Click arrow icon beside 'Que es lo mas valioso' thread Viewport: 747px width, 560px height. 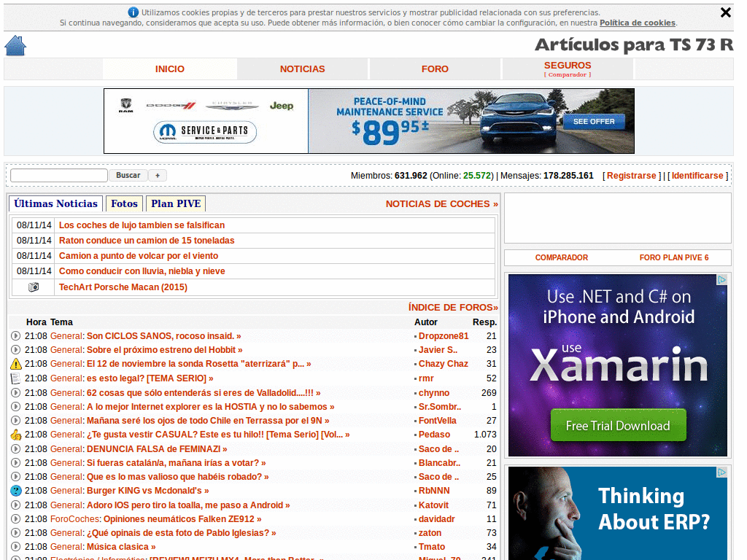point(16,476)
